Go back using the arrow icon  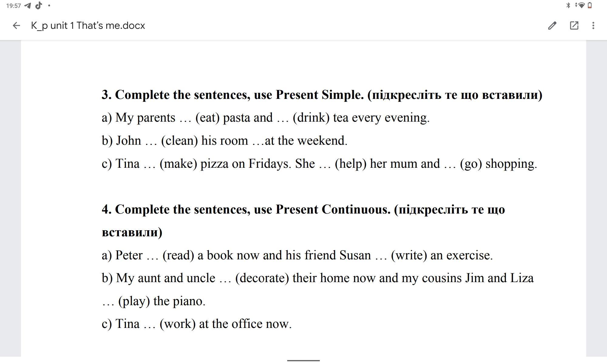(x=16, y=25)
